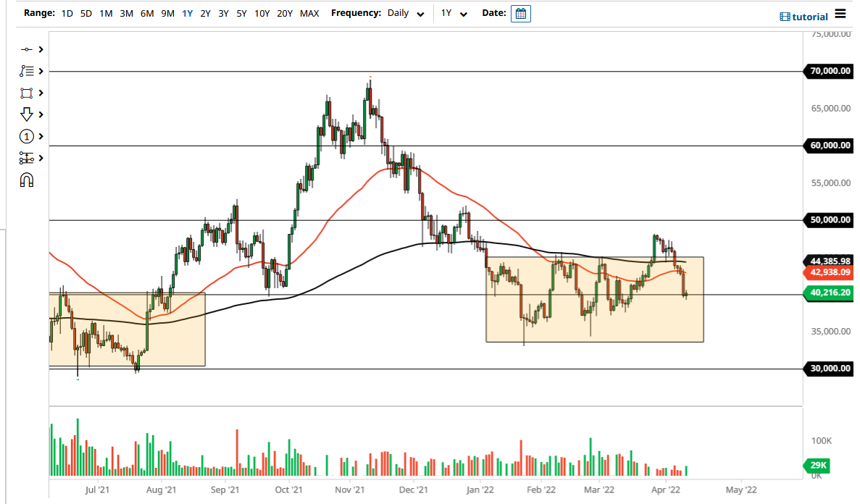
Task: Activate the MAX range option
Action: tap(309, 13)
